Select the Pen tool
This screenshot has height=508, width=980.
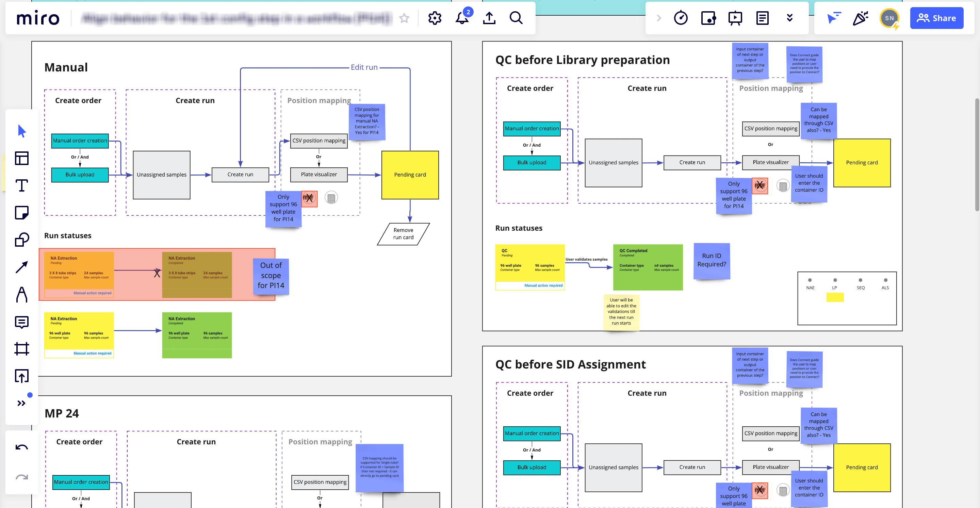coord(22,295)
